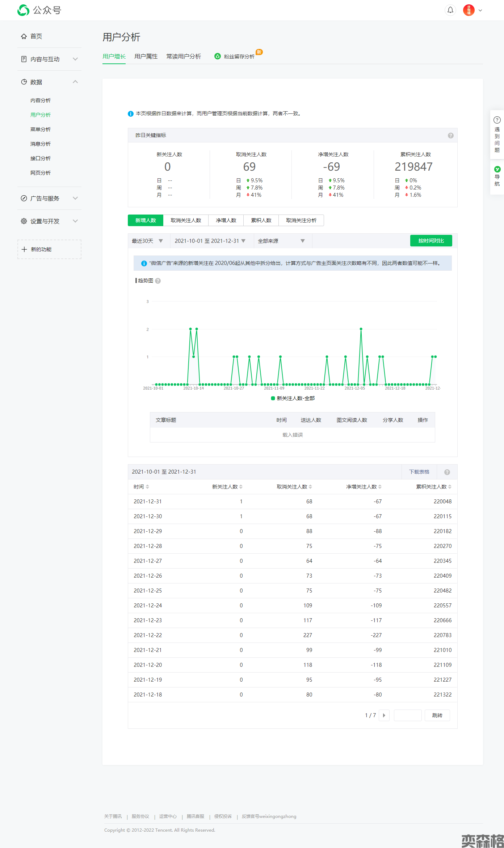
Task: Go to next page of table
Action: [384, 715]
